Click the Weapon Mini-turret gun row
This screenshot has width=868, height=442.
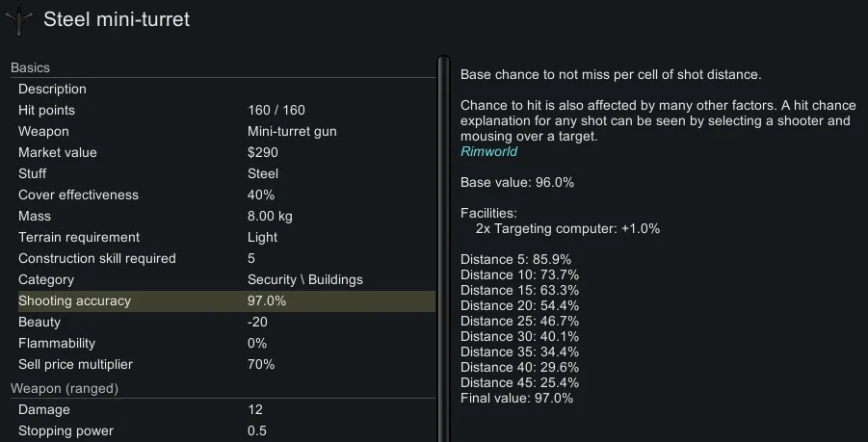(x=224, y=131)
